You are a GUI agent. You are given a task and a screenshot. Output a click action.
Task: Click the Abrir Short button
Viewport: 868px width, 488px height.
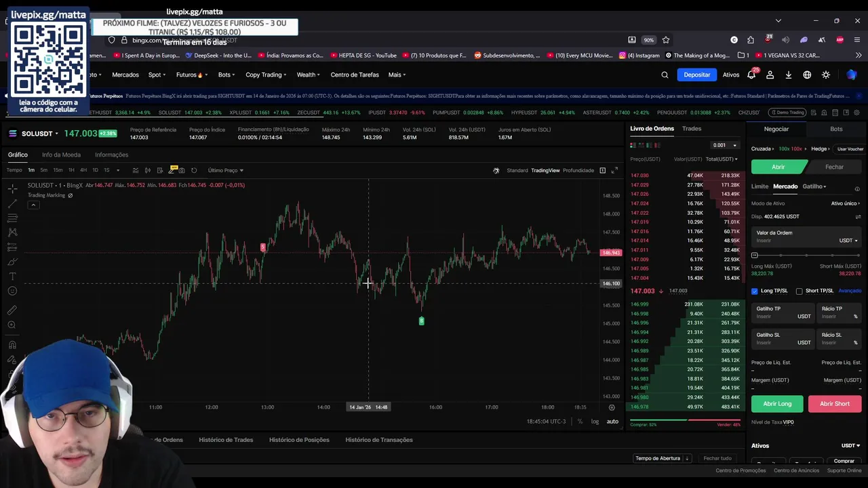point(835,404)
